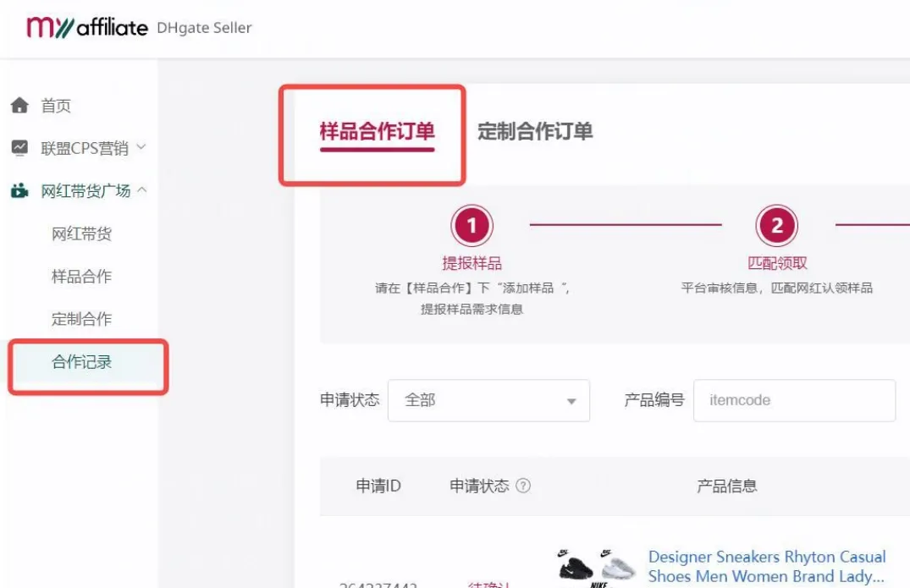Click the dropdown arrow in 申请状态 select
This screenshot has height=588, width=910.
pyautogui.click(x=571, y=401)
